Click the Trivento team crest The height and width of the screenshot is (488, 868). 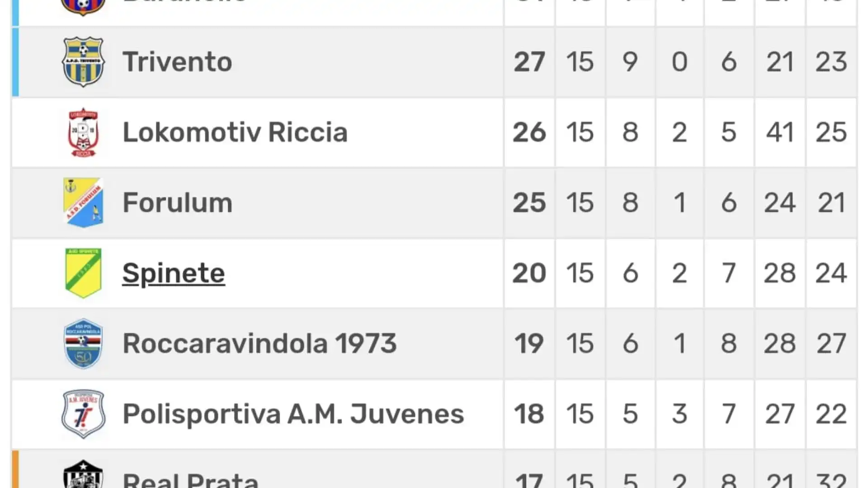pos(83,62)
